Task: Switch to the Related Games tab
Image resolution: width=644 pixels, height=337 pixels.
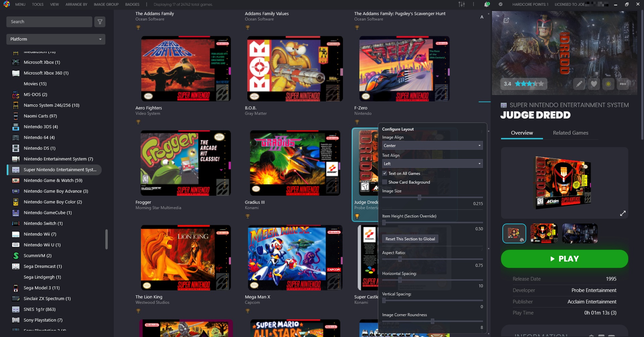Action: (571, 133)
